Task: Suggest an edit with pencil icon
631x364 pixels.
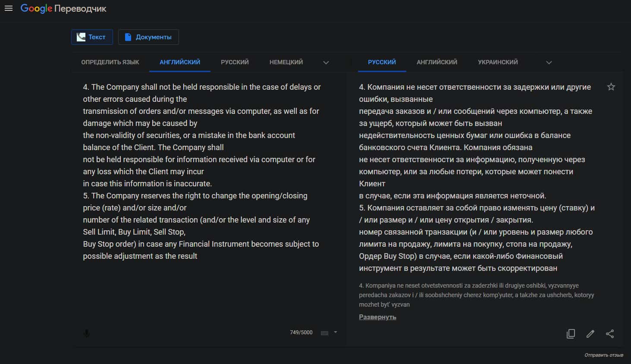Action: 590,333
